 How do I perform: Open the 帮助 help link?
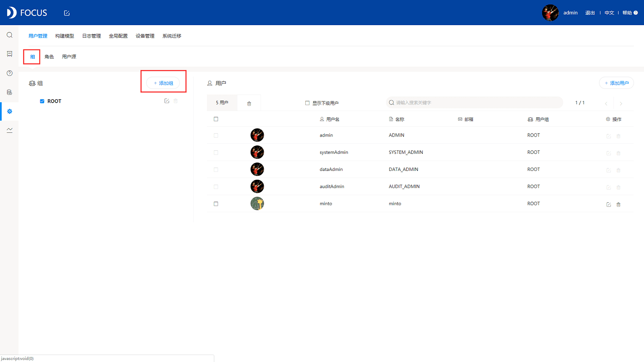627,13
